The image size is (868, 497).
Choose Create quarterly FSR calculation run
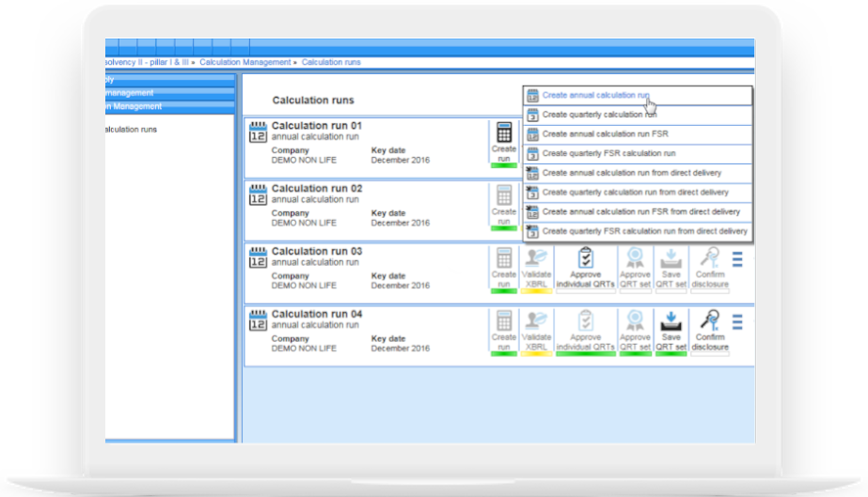[608, 153]
